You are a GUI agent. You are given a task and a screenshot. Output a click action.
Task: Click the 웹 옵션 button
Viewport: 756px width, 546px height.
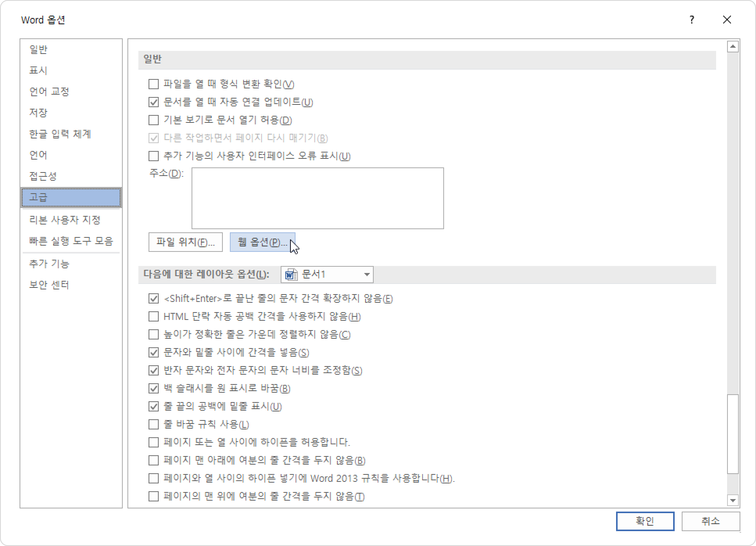click(x=262, y=242)
